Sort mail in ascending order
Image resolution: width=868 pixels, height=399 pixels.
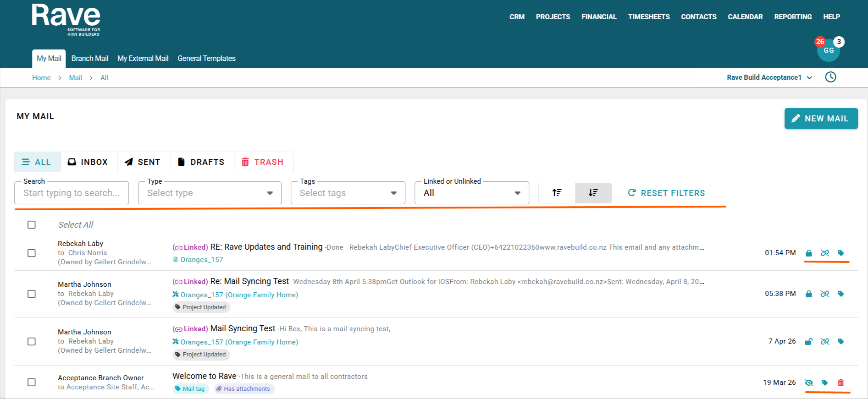pyautogui.click(x=557, y=193)
